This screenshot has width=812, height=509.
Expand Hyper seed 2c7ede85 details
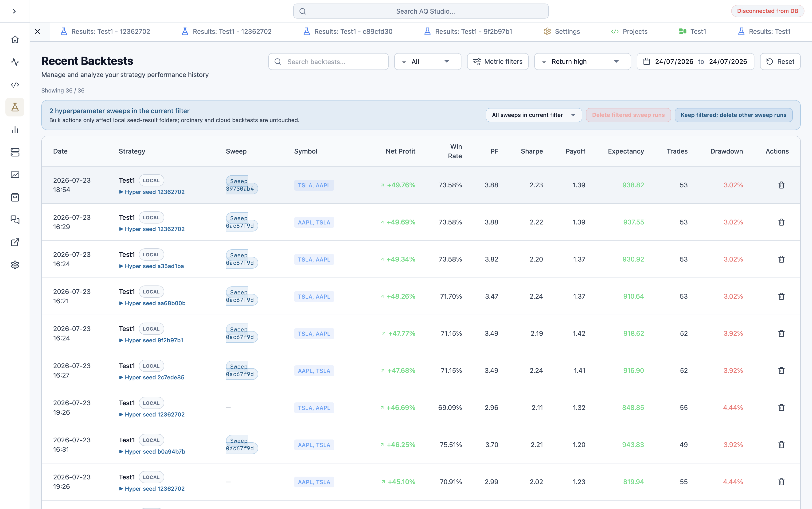(152, 377)
